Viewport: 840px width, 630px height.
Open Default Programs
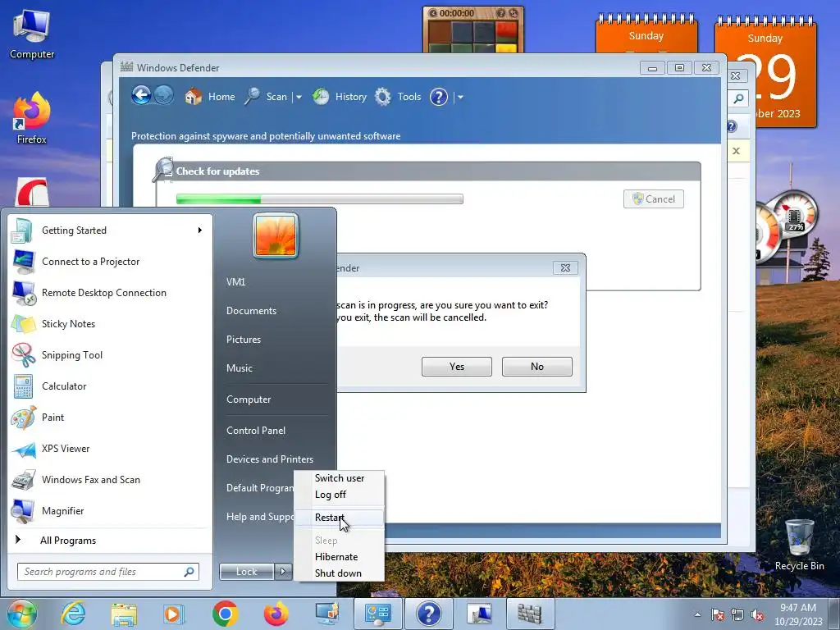coord(260,488)
